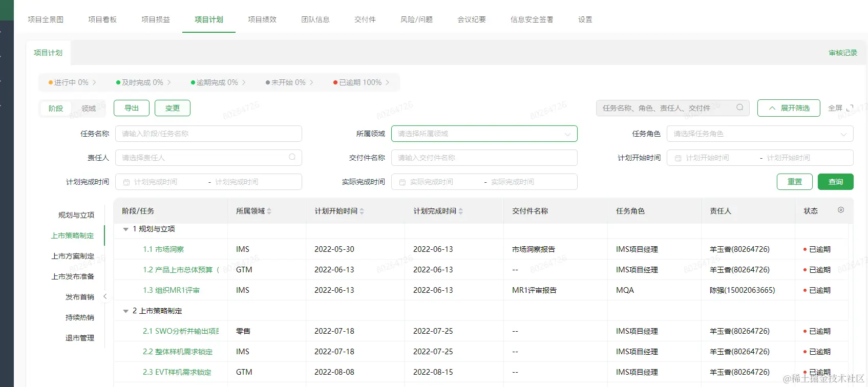
Task: Filter by 逾期完成 0% status chip
Action: click(x=218, y=82)
